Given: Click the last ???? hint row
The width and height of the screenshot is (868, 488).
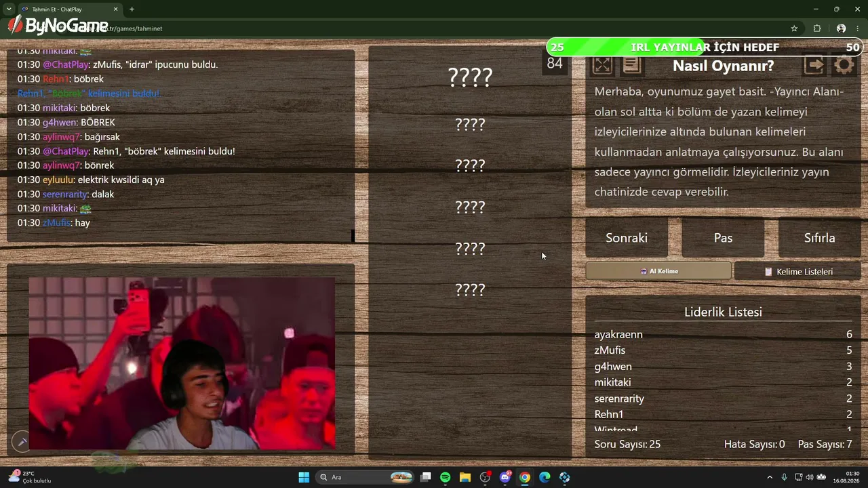Looking at the screenshot, I should tap(470, 289).
